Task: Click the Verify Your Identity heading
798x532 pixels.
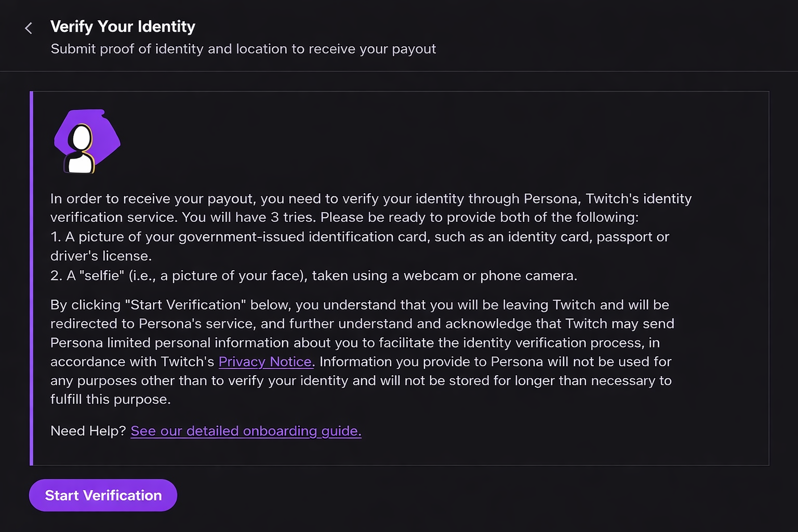Action: [123, 26]
